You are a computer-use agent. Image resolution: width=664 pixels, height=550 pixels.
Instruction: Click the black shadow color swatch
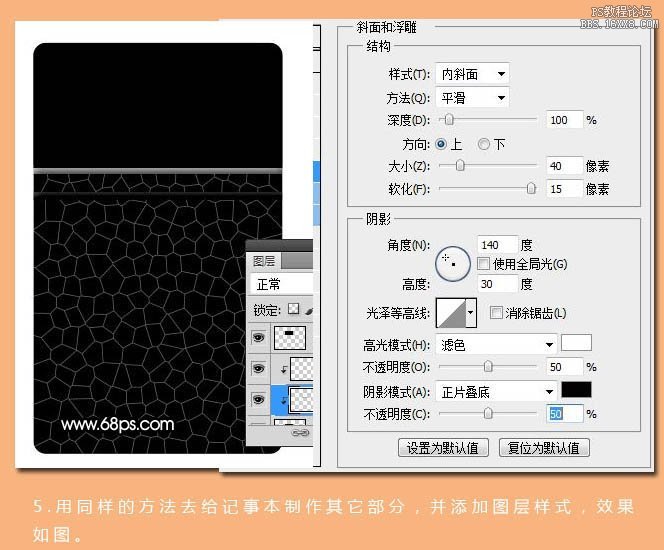click(576, 390)
